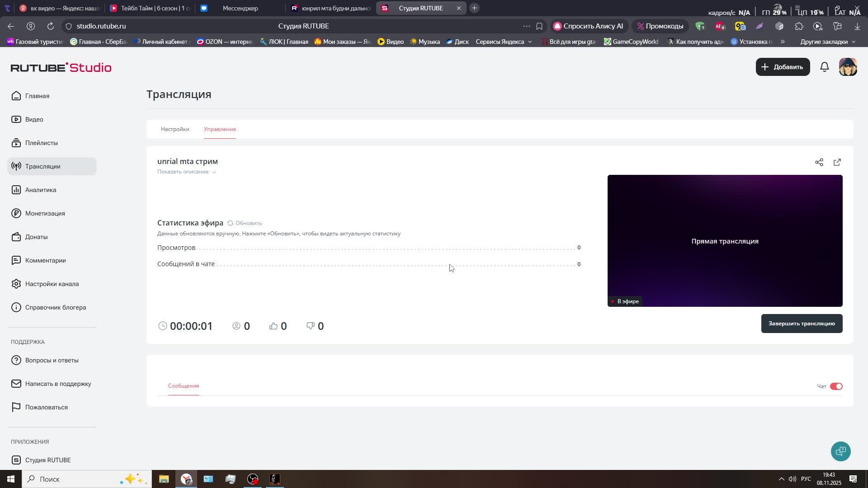868x488 pixels.
Task: Click the volume tray icon
Action: click(793, 479)
